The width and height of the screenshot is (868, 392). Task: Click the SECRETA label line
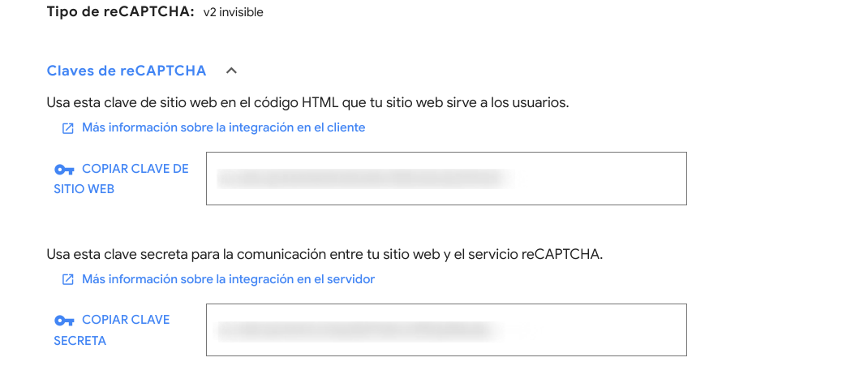click(x=79, y=341)
